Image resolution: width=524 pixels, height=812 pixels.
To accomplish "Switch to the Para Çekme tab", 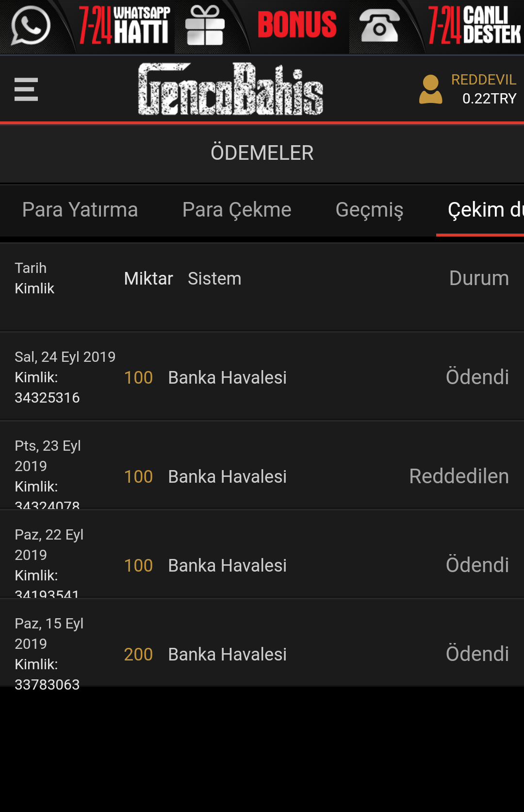I will (x=237, y=210).
